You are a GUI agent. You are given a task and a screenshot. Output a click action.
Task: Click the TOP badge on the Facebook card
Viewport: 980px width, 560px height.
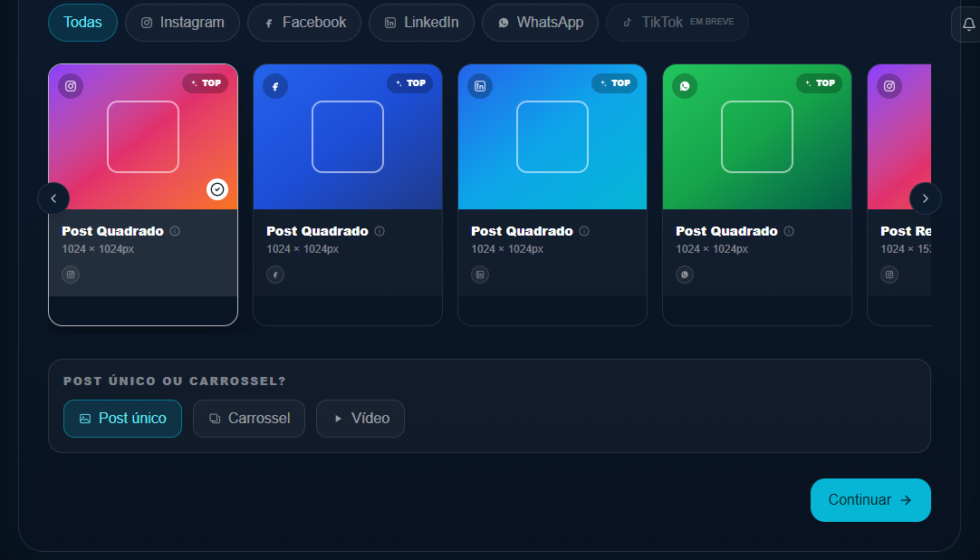point(409,83)
